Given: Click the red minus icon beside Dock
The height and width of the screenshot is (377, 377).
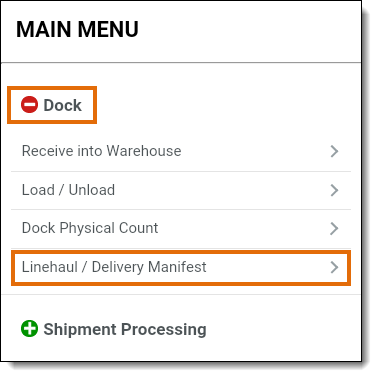Looking at the screenshot, I should click(x=29, y=105).
